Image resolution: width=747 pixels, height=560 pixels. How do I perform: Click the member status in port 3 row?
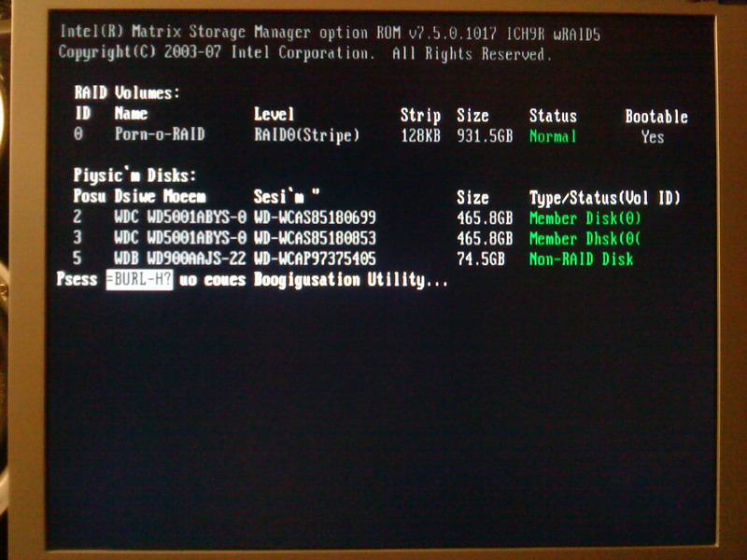pos(585,239)
